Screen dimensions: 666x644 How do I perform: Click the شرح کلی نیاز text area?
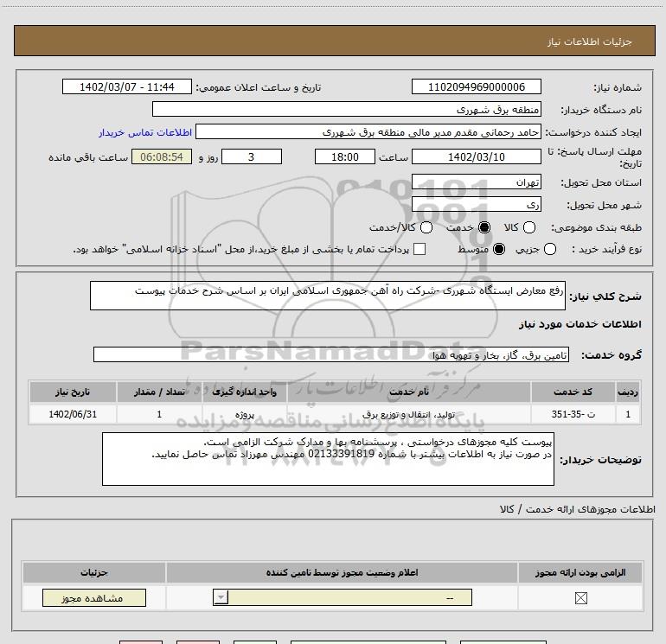tap(328, 296)
